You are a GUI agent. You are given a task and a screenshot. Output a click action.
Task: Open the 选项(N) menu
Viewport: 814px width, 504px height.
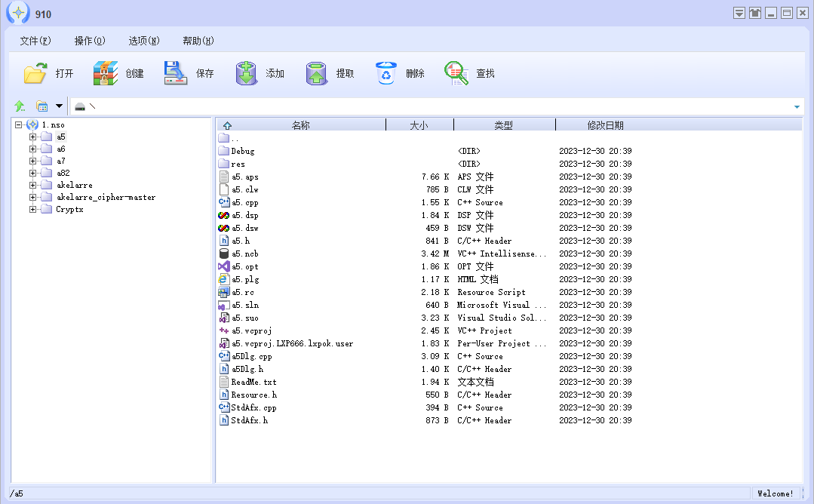143,41
